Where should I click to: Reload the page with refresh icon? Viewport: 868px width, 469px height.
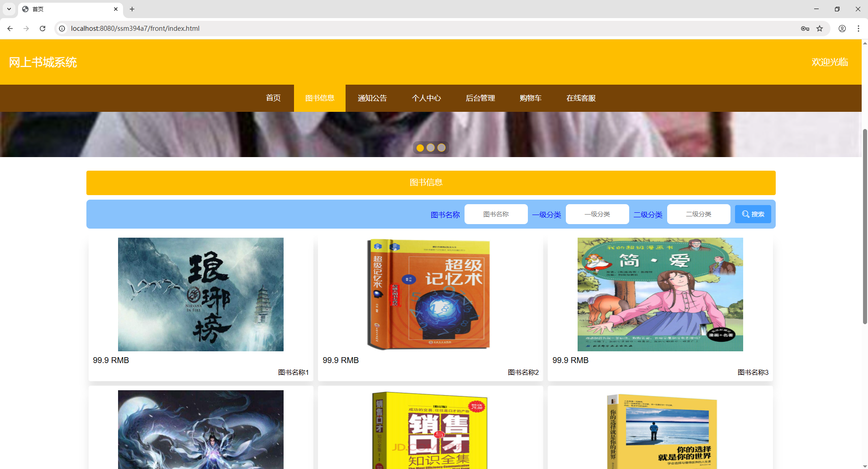point(43,29)
